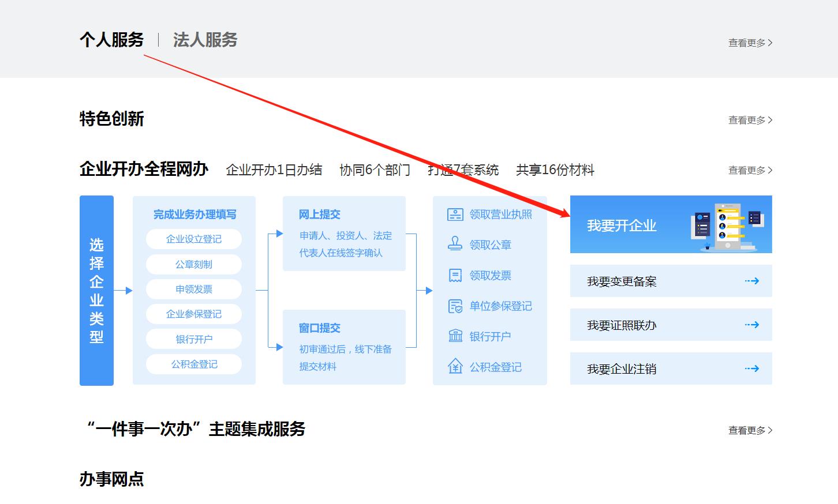Click the 领取发票 text
Image resolution: width=838 pixels, height=504 pixels.
pyautogui.click(x=491, y=276)
